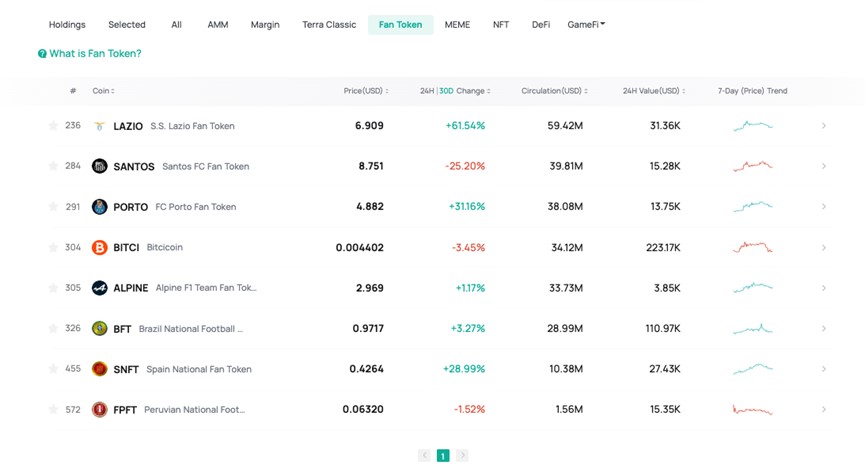Screen dimensions: 865x473
Task: Click the SANTOS change -25.20%
Action: [x=465, y=166]
